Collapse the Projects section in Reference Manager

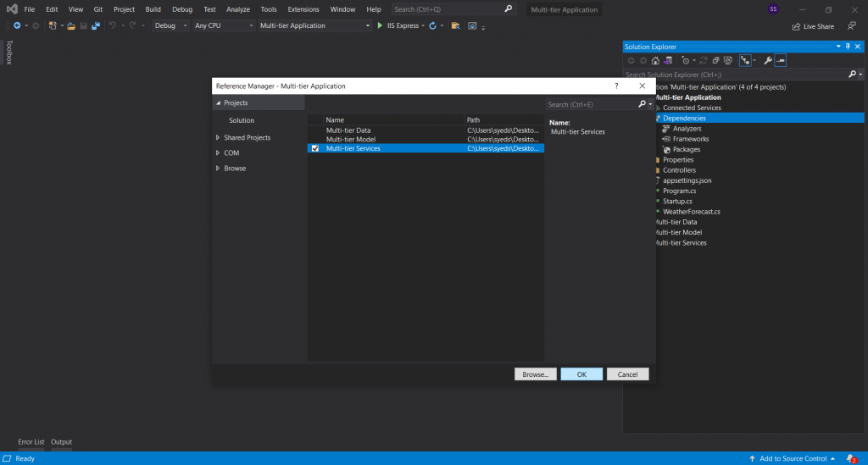218,102
